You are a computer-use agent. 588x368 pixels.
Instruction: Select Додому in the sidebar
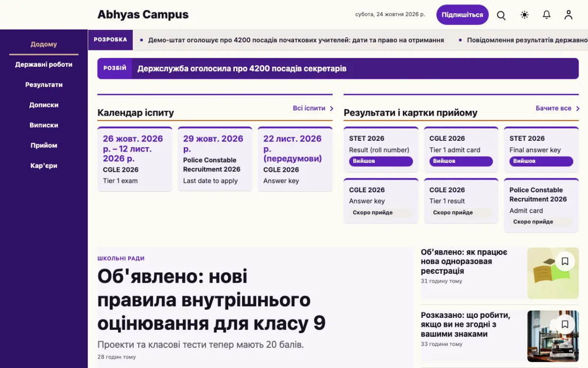(x=44, y=44)
